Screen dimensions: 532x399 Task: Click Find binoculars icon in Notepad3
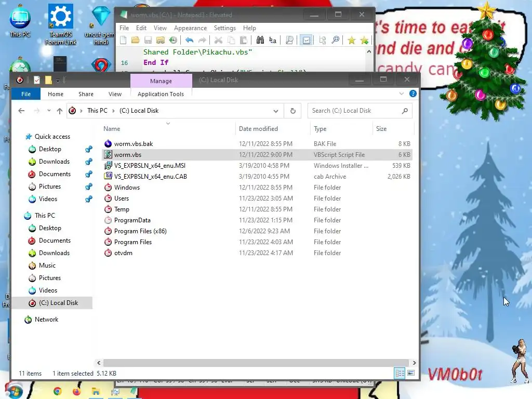click(x=260, y=41)
